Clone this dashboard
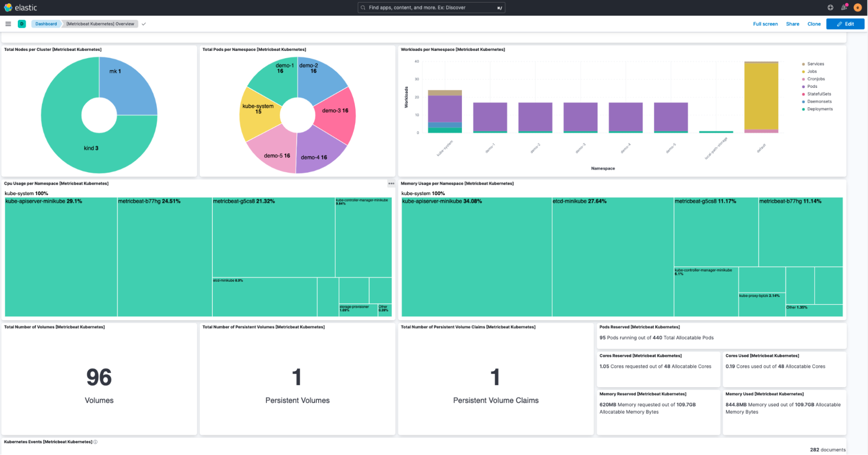 click(x=814, y=24)
